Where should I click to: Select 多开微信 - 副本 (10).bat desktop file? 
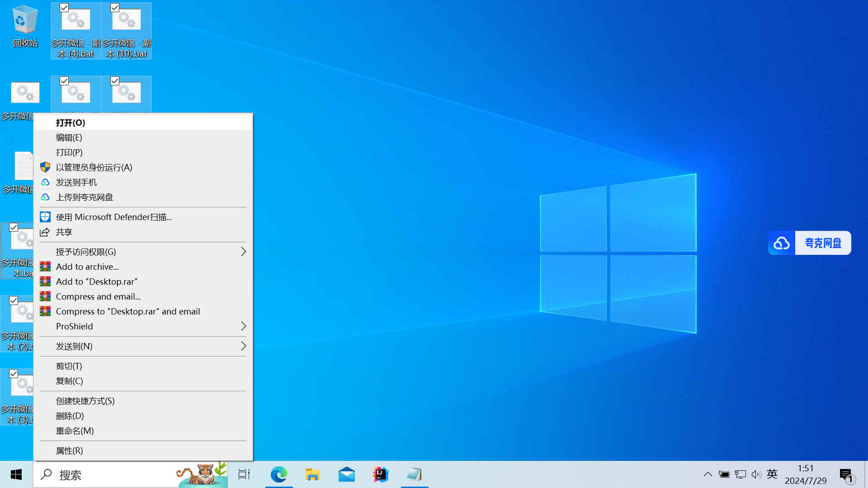coord(127,31)
